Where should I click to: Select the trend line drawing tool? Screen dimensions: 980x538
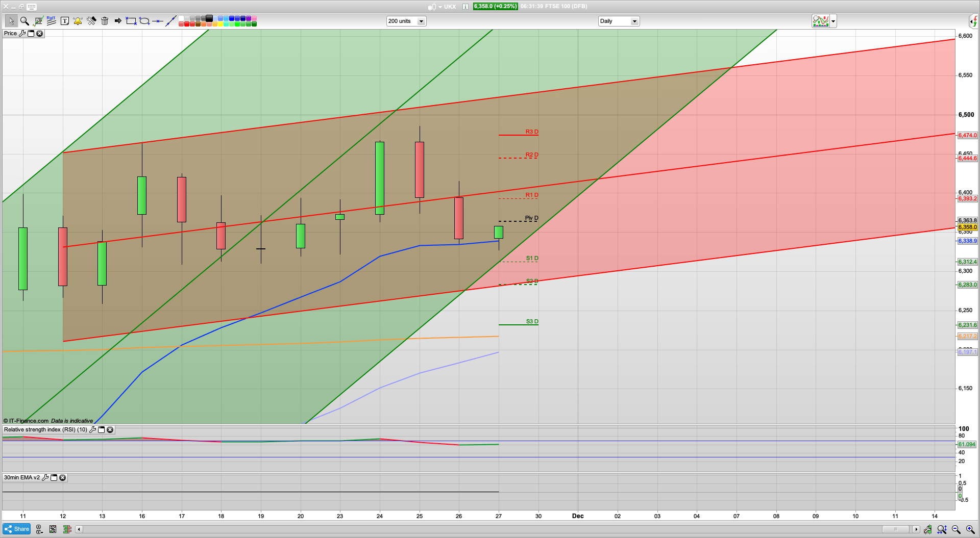pos(171,21)
